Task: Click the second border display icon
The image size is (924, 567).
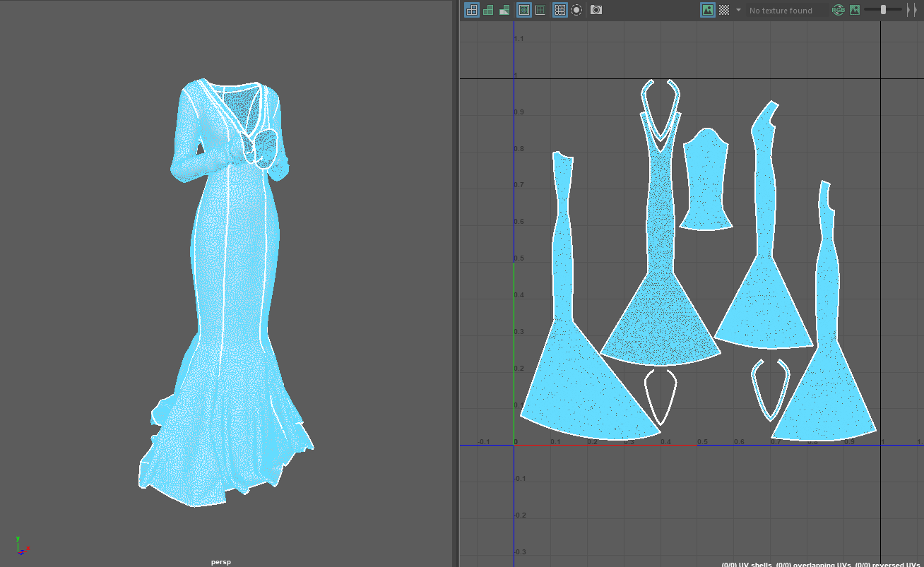Action: click(x=540, y=10)
